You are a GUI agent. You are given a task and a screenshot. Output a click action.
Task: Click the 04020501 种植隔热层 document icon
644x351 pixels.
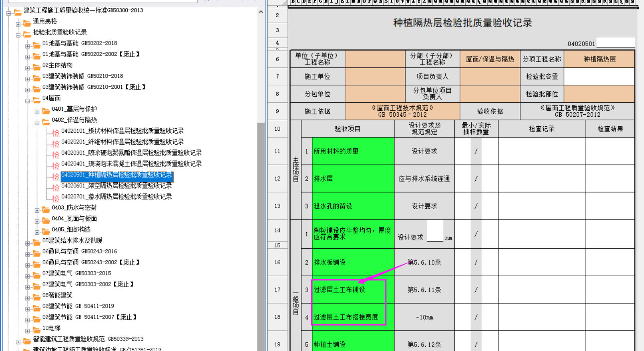56,176
